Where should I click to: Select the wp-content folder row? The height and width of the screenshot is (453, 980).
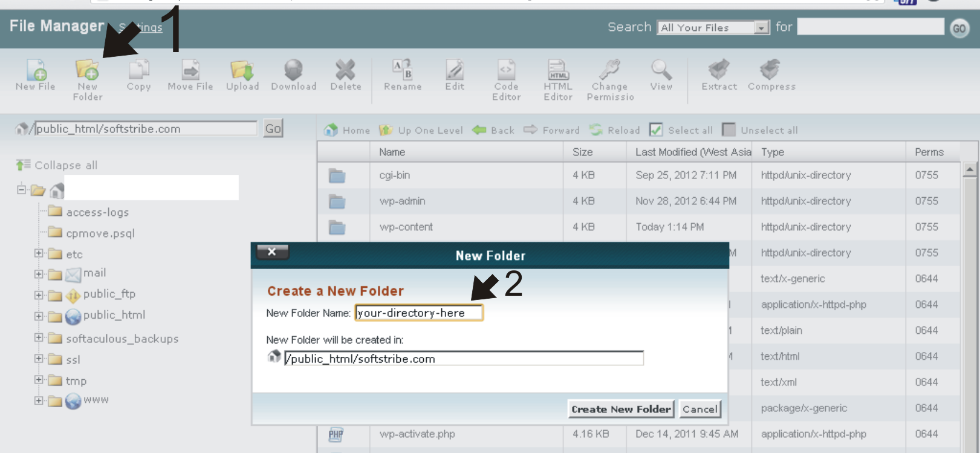click(x=638, y=227)
